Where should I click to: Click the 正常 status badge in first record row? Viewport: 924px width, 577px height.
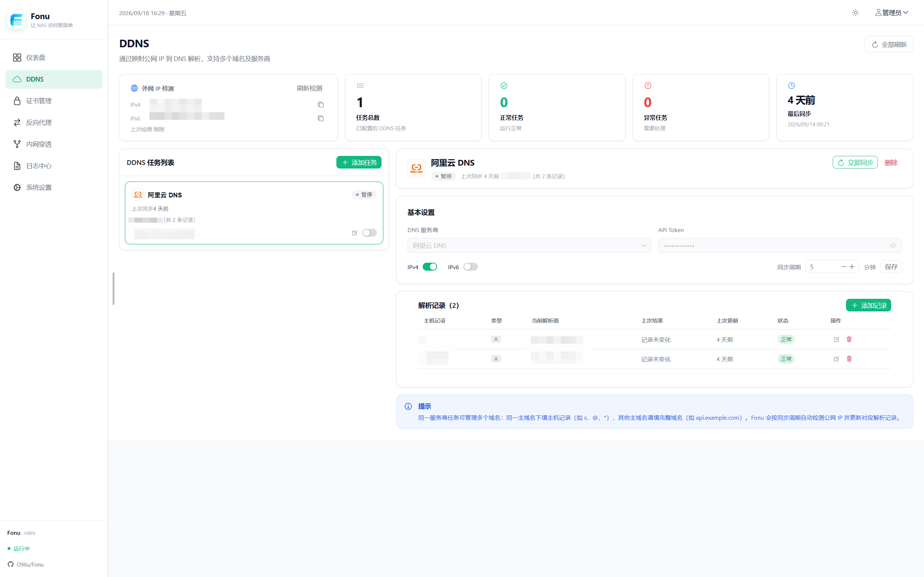tap(786, 339)
